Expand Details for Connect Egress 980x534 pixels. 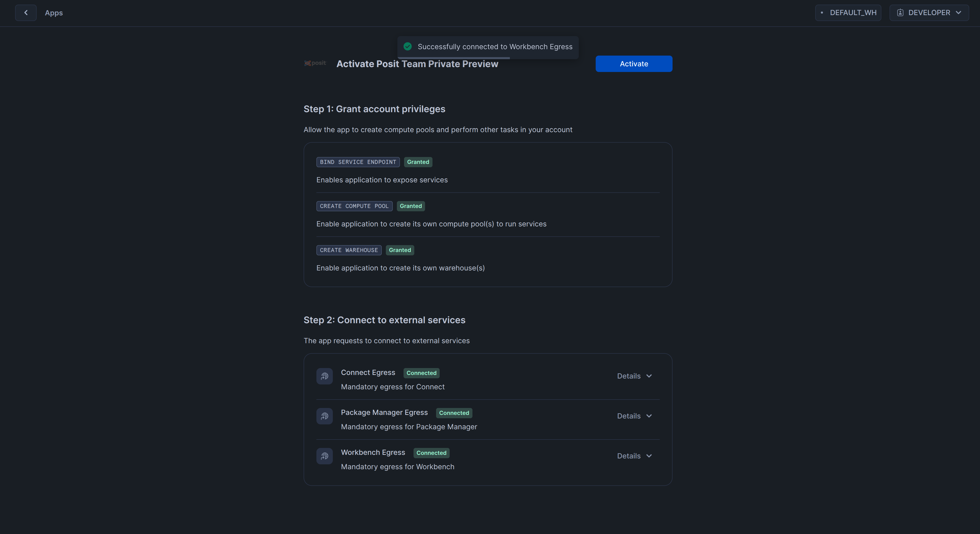634,376
